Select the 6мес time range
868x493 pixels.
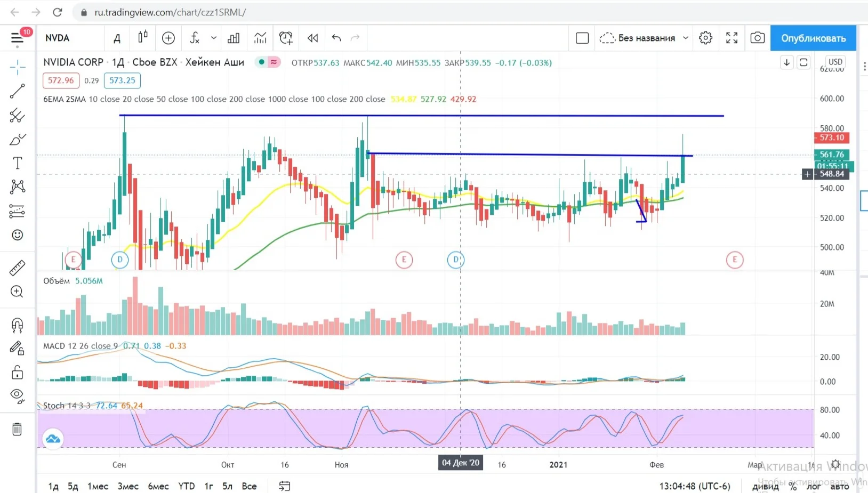(x=158, y=486)
